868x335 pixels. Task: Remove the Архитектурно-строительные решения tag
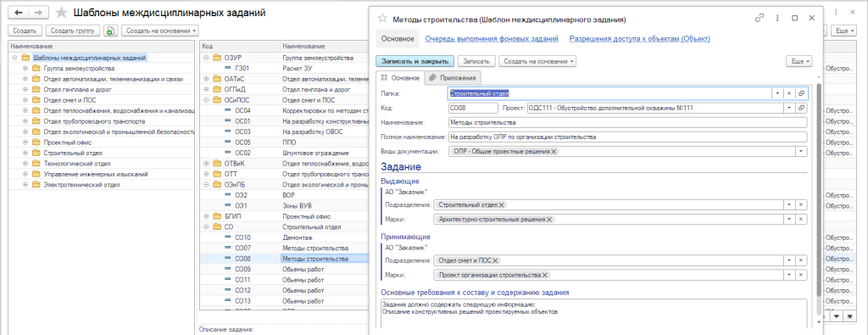click(x=549, y=220)
